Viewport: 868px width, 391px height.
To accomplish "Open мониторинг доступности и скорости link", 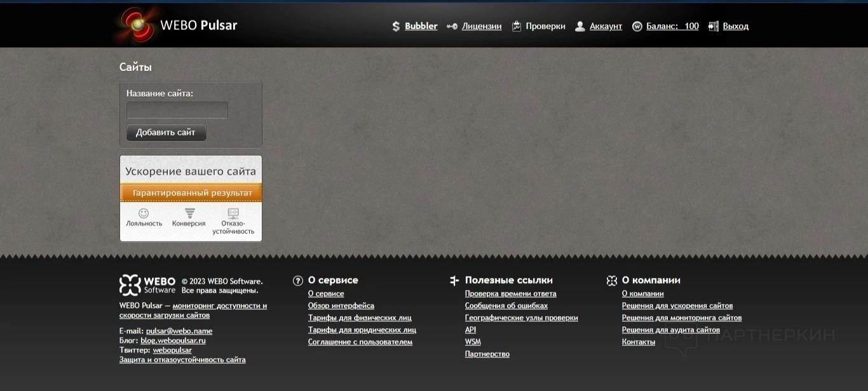I will coord(193,310).
